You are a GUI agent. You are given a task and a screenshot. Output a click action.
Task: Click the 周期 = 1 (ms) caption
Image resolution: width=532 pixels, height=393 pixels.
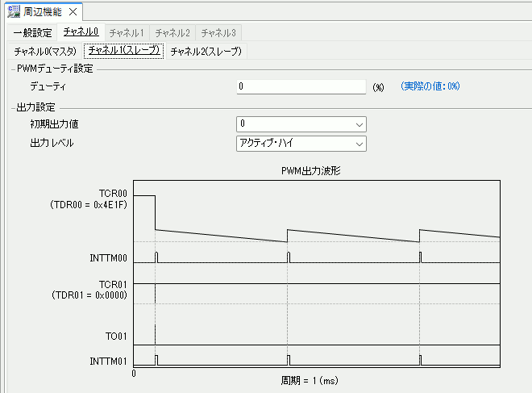pyautogui.click(x=310, y=380)
